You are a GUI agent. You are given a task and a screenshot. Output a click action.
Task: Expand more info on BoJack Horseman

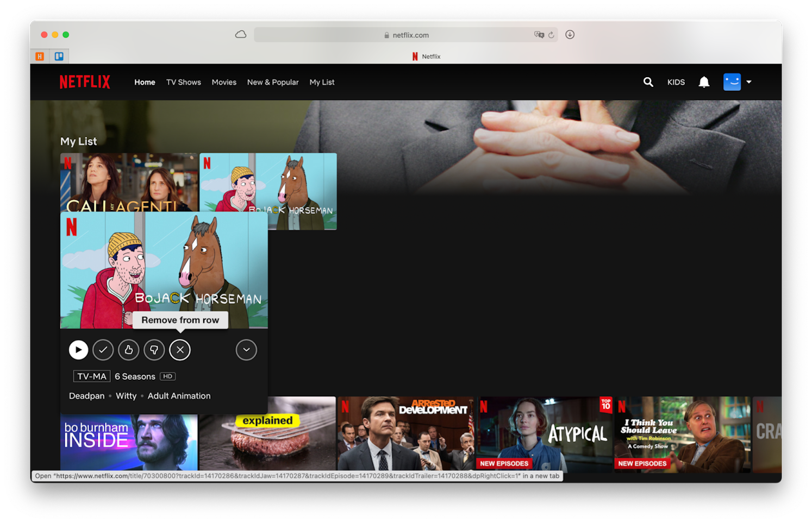click(x=246, y=350)
